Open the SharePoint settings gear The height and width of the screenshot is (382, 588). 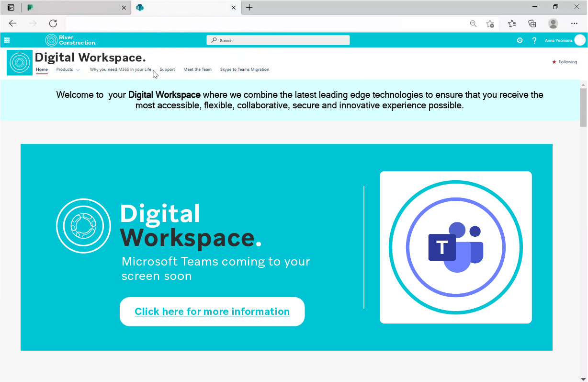[520, 40]
